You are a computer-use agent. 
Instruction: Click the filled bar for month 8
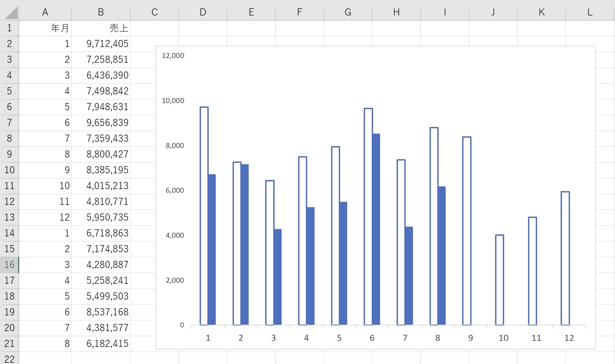(x=442, y=256)
